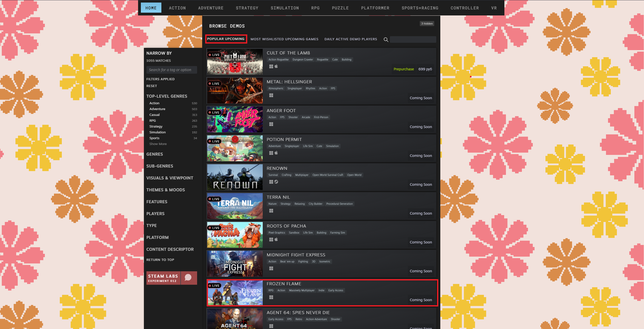Image resolution: width=644 pixels, height=329 pixels.
Task: Click Prepurchase 699 руб button
Action: coord(413,69)
